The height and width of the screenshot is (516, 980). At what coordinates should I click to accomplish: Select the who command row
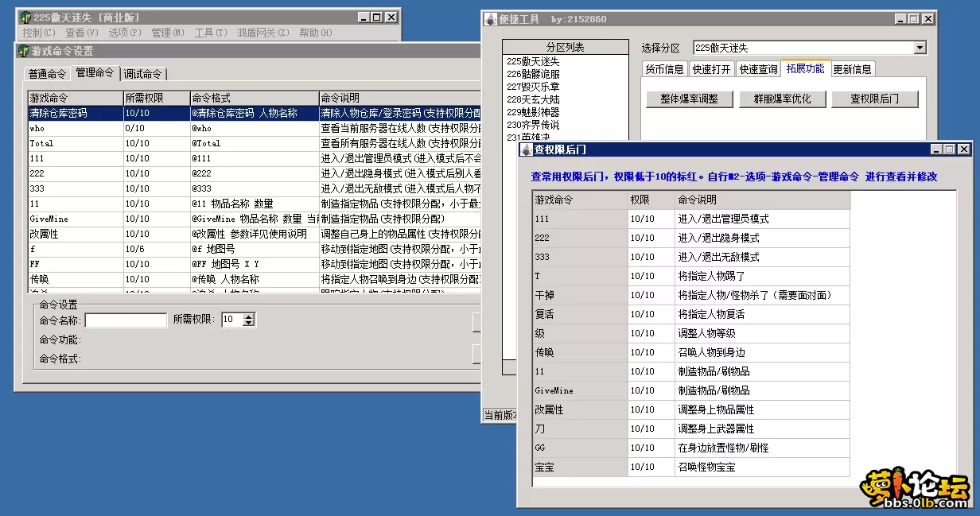click(x=254, y=128)
